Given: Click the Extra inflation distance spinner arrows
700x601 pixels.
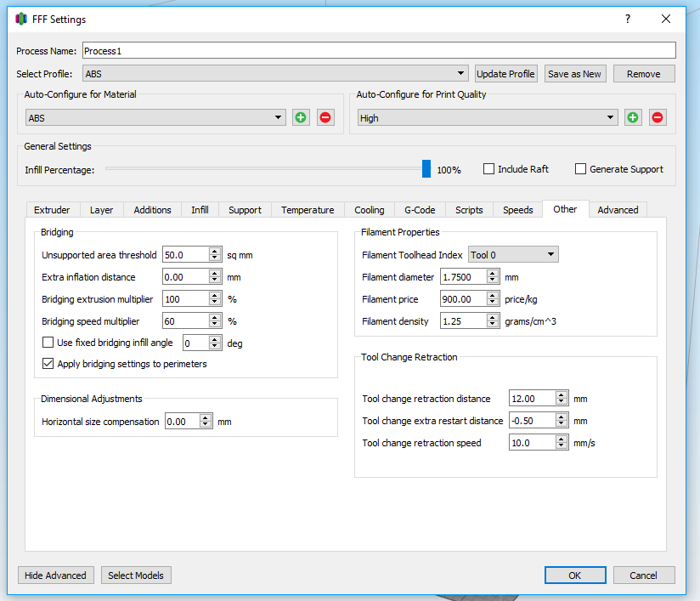Looking at the screenshot, I should pyautogui.click(x=215, y=277).
